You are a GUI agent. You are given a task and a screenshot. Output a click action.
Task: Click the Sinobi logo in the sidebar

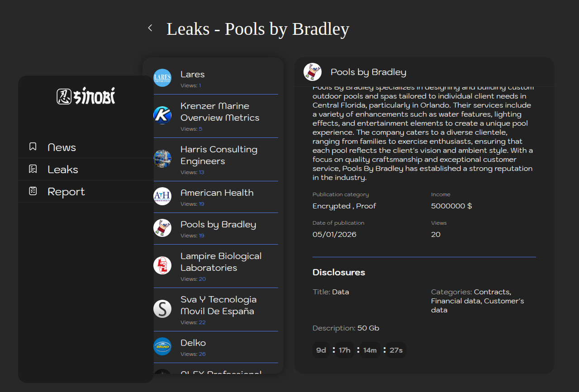[86, 96]
